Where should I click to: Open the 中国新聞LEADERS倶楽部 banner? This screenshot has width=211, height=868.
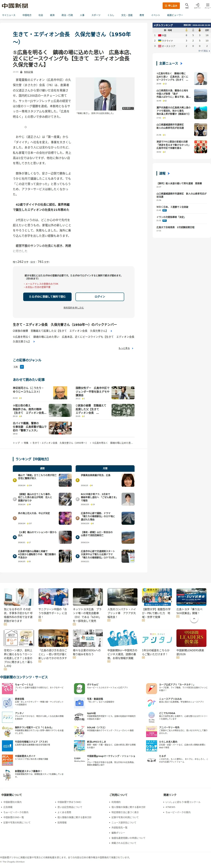(191, 638)
